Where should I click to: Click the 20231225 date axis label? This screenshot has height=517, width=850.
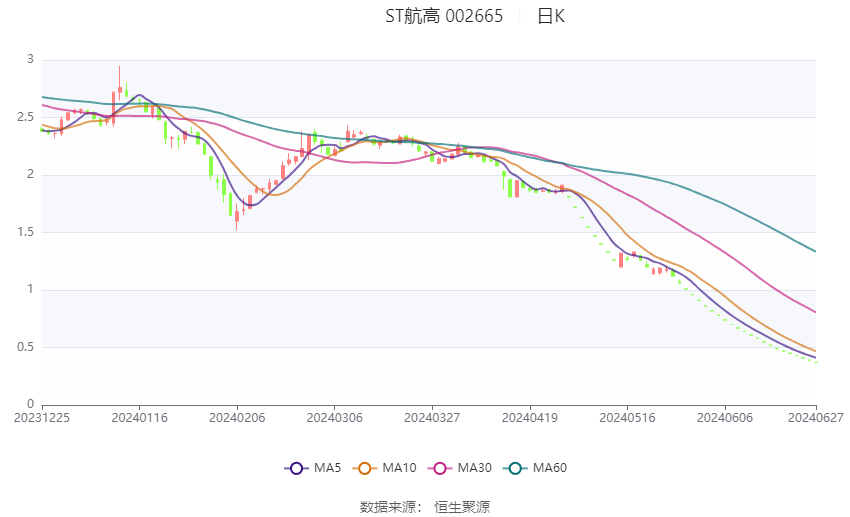click(x=42, y=418)
